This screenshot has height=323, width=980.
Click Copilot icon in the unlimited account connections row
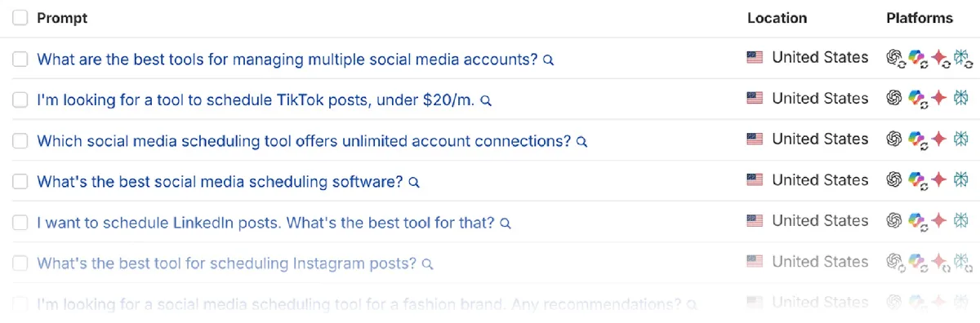point(918,139)
